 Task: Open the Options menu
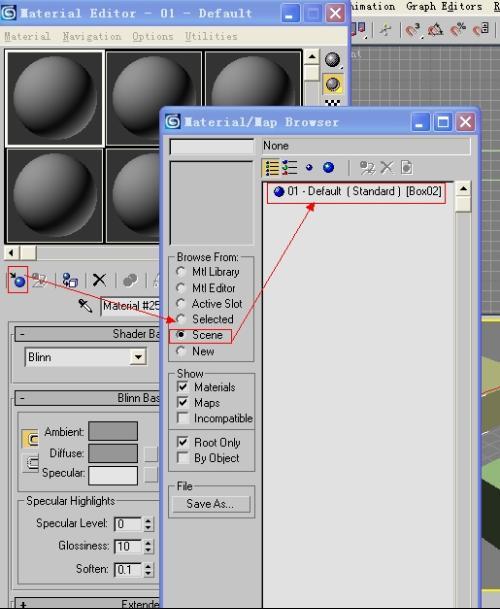[152, 36]
